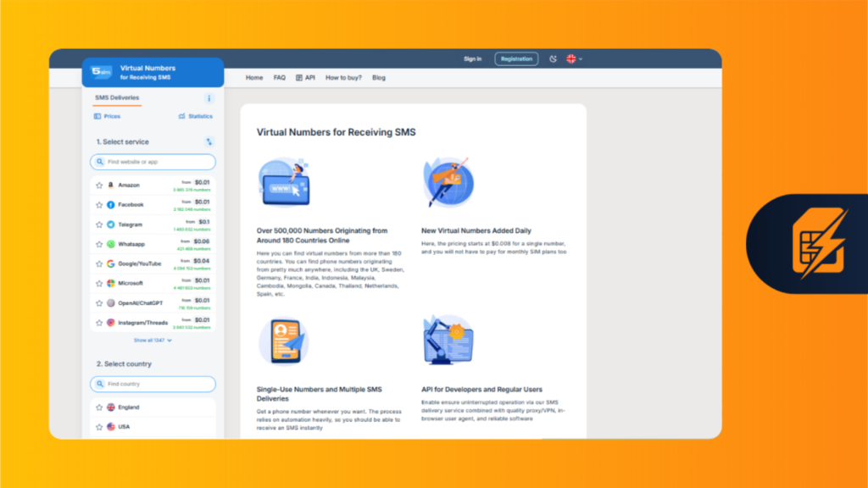The image size is (868, 488).
Task: Click the Instagram/Threads service icon
Action: click(110, 323)
